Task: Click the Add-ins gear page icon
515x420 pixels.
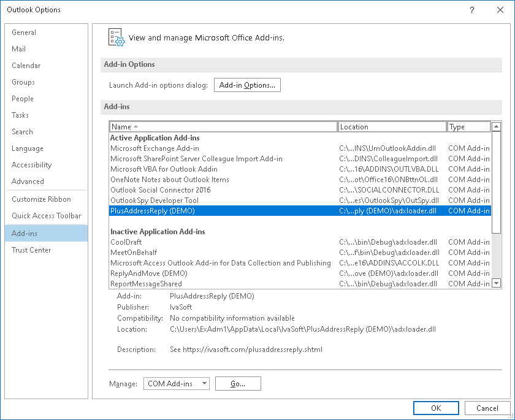Action: pos(116,37)
